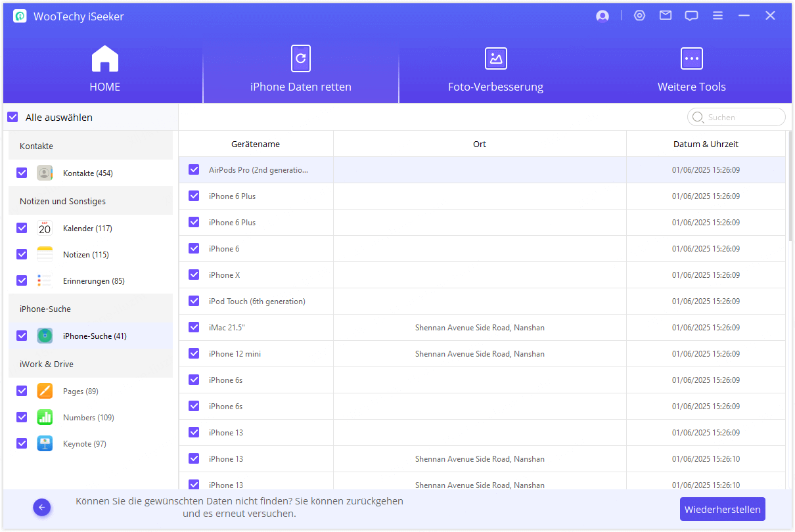Open the Weitere Tools tab
The image size is (795, 532).
(x=691, y=69)
